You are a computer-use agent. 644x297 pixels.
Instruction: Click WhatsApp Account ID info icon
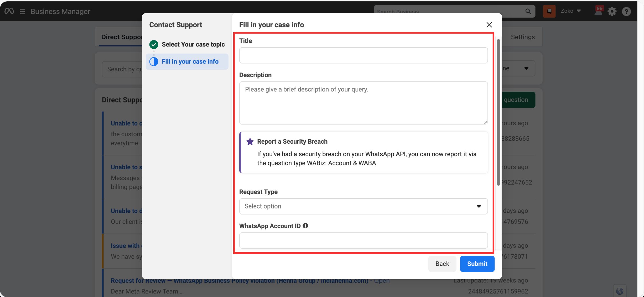point(305,226)
